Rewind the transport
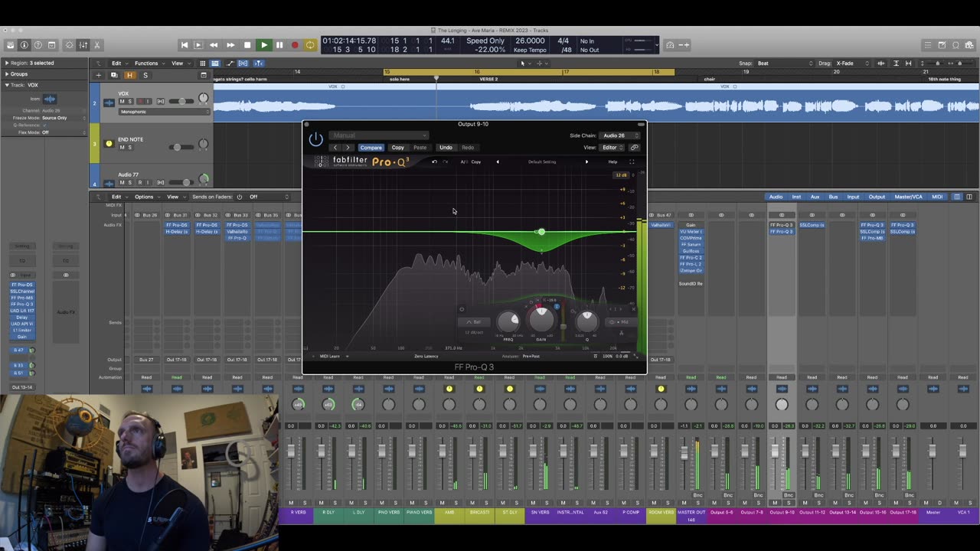 click(x=214, y=45)
